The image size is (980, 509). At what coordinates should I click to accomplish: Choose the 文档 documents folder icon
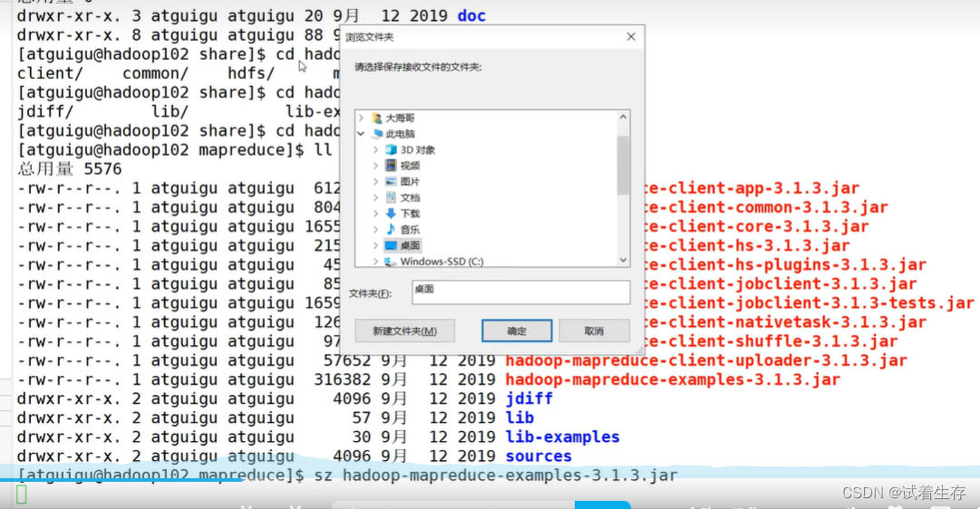coord(391,197)
